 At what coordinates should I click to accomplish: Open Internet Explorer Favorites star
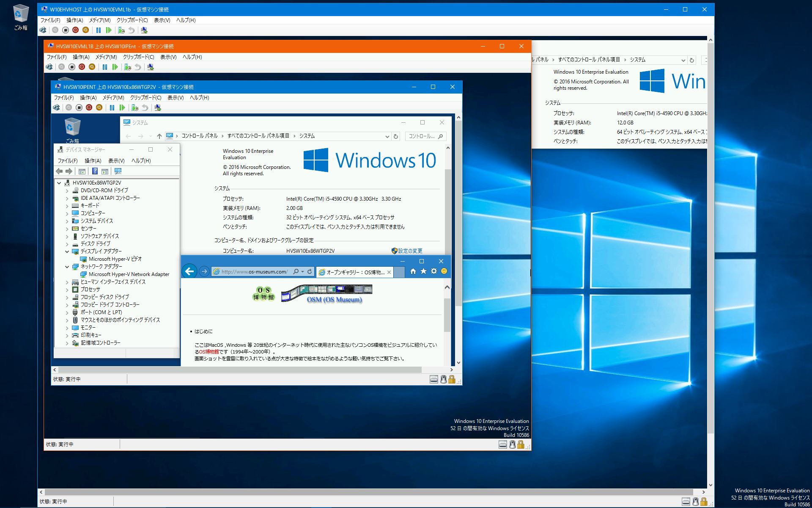[423, 271]
